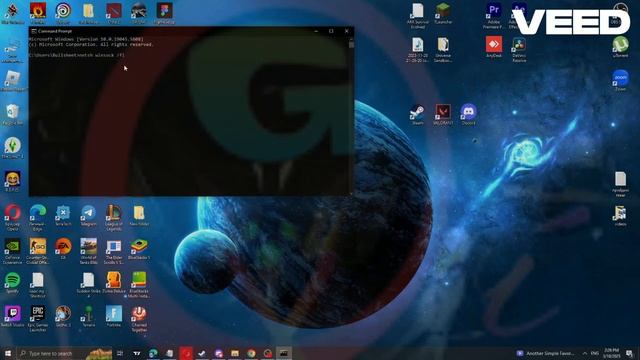Open The Sims 4 desktop shortcut
The image size is (640, 360).
(x=13, y=148)
